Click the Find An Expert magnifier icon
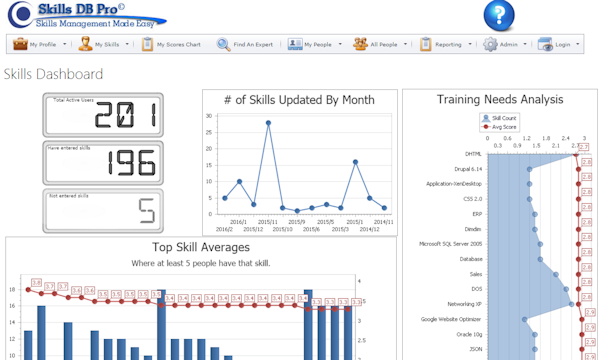600x360 pixels. tap(223, 44)
